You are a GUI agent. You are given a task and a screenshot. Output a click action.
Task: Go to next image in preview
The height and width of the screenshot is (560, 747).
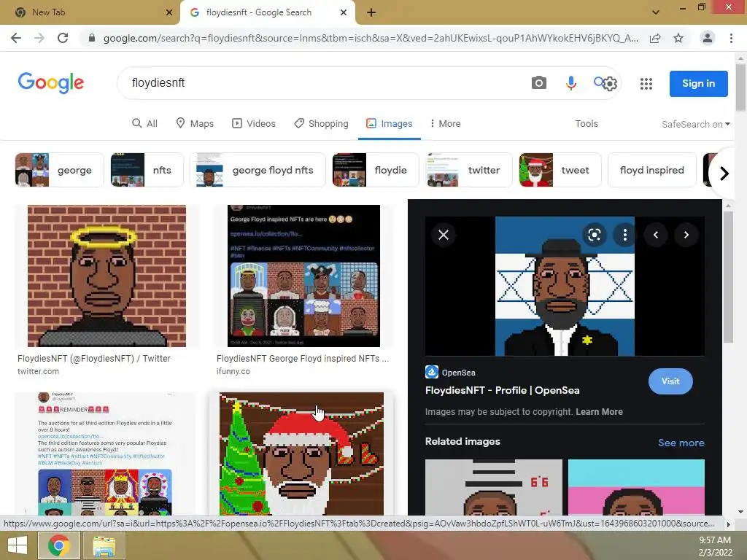click(x=686, y=235)
